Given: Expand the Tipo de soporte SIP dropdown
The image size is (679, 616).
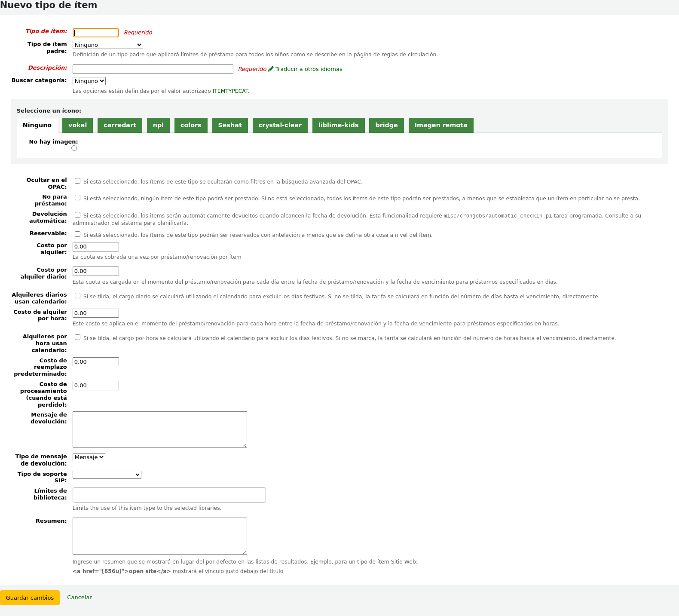Looking at the screenshot, I should pyautogui.click(x=107, y=475).
